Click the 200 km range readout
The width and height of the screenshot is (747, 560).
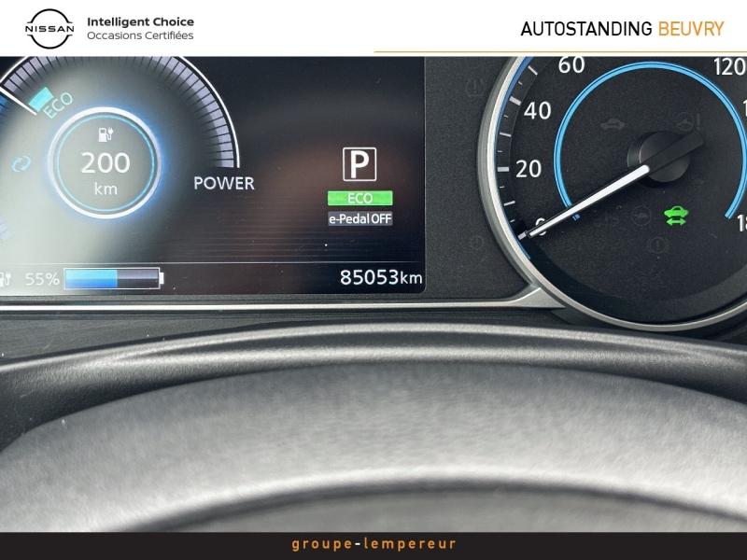point(106,172)
